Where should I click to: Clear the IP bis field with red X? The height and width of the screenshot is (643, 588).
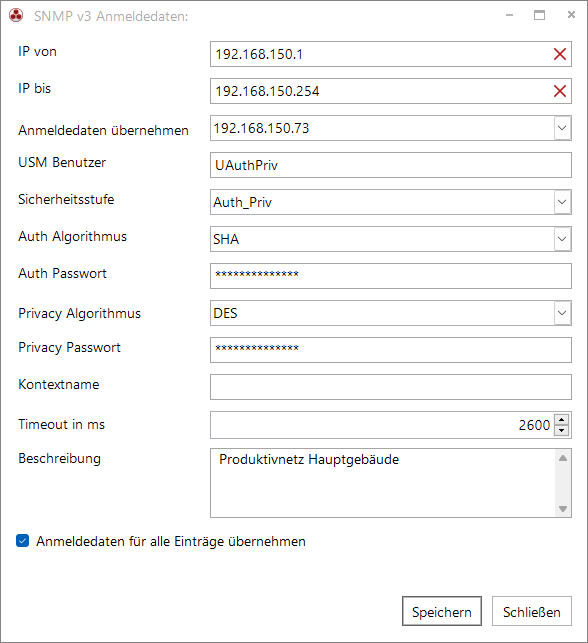[560, 91]
